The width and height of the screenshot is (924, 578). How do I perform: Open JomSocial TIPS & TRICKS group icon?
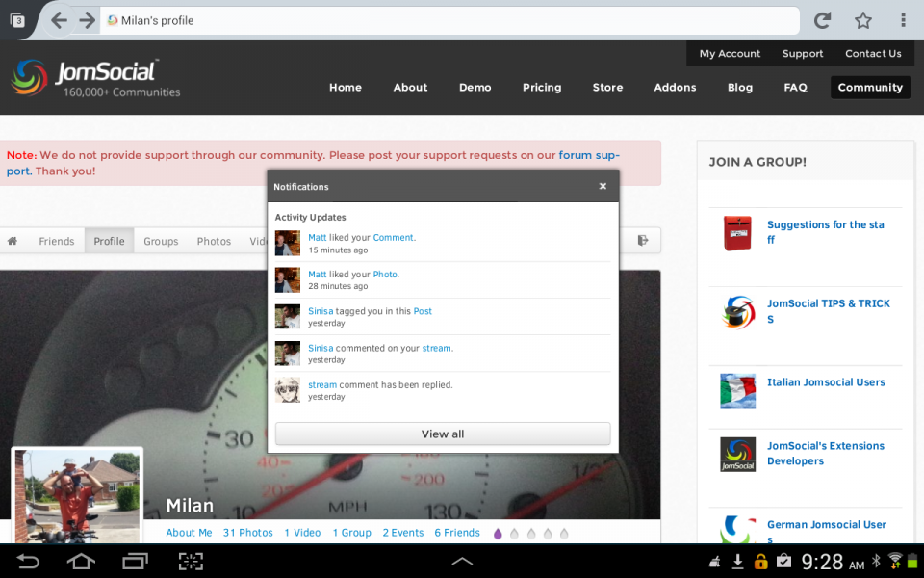(x=738, y=311)
